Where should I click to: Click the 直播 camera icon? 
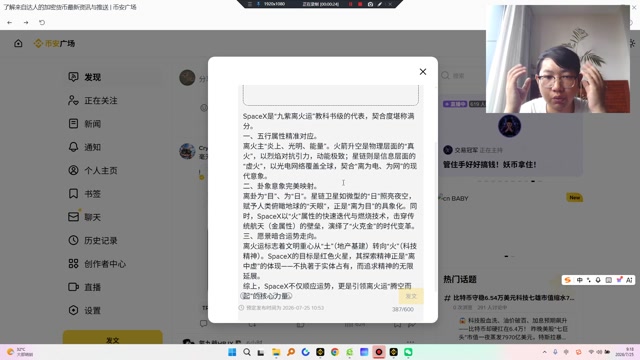pyautogui.click(x=73, y=287)
